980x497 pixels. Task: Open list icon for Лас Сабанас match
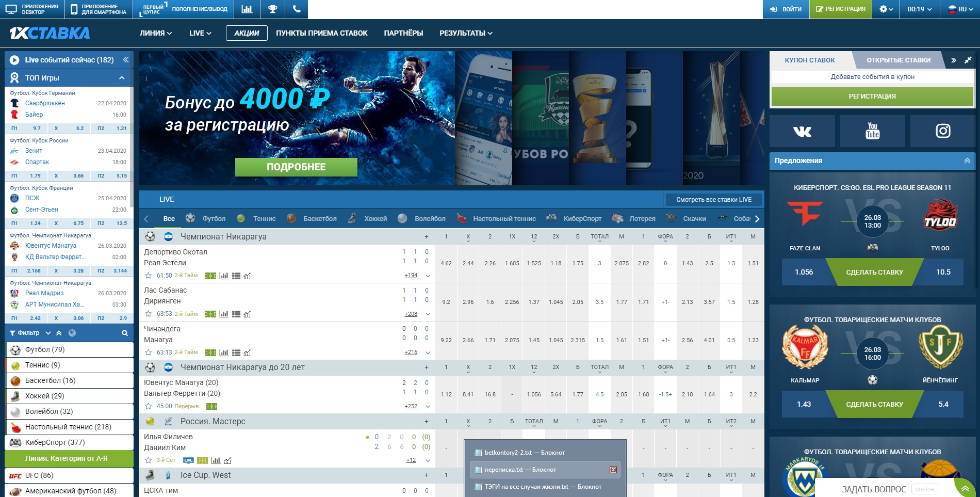pyautogui.click(x=236, y=314)
